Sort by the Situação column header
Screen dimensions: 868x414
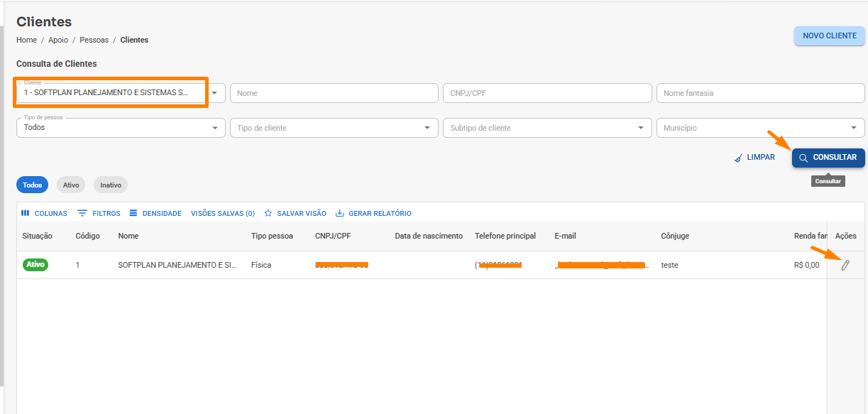coord(37,236)
